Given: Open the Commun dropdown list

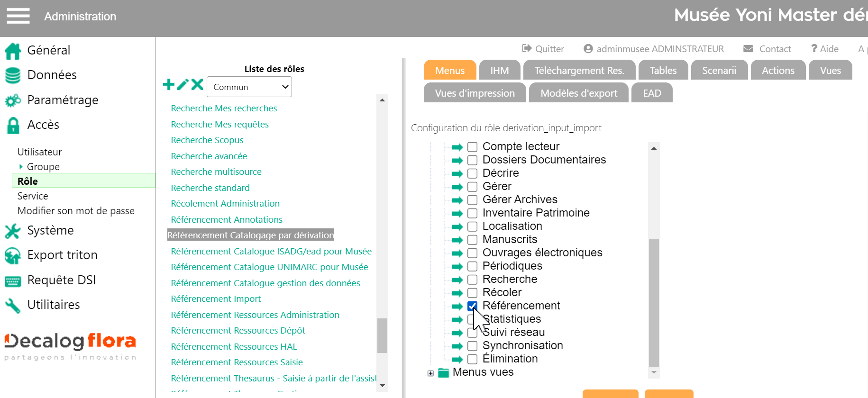Looking at the screenshot, I should 249,87.
